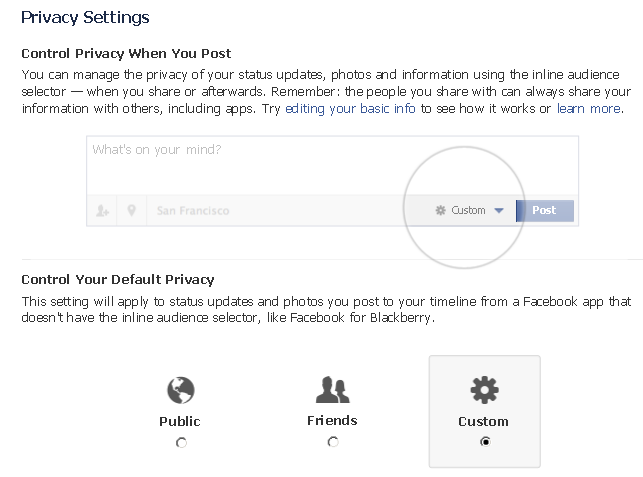643x477 pixels.
Task: Open the learn more link
Action: (x=589, y=108)
